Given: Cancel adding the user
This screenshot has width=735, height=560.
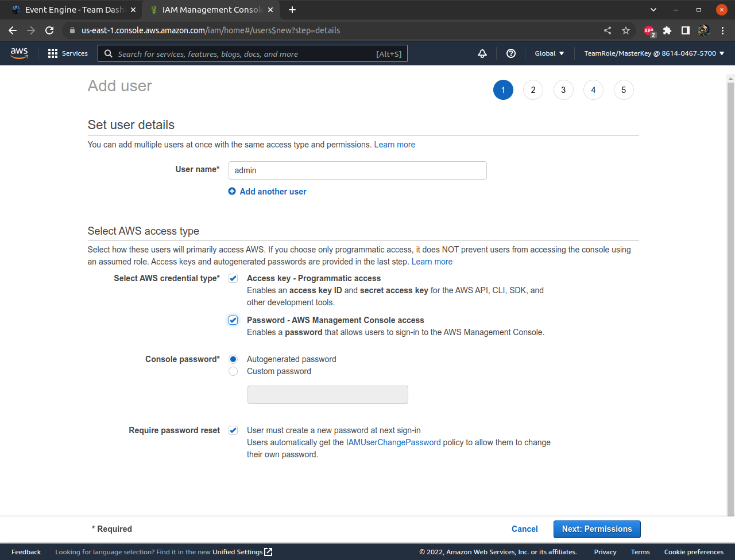Looking at the screenshot, I should [525, 529].
